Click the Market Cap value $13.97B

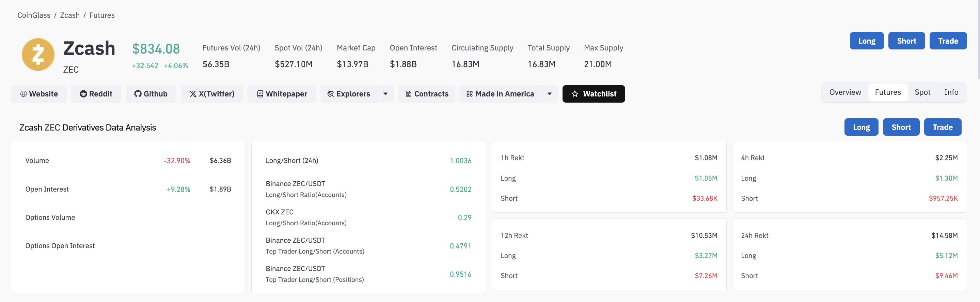(353, 64)
